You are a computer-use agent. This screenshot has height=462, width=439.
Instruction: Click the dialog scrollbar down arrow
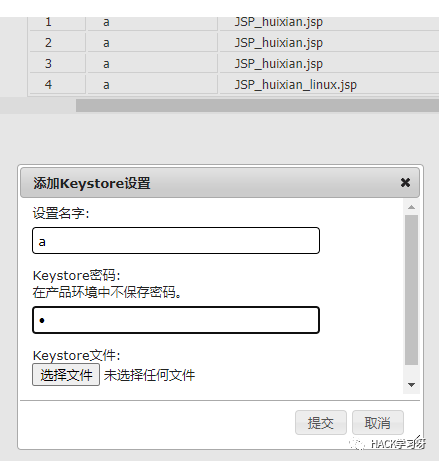411,385
